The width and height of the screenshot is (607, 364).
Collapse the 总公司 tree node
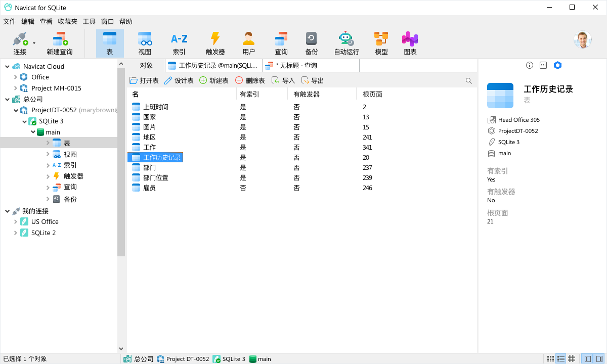pos(7,99)
